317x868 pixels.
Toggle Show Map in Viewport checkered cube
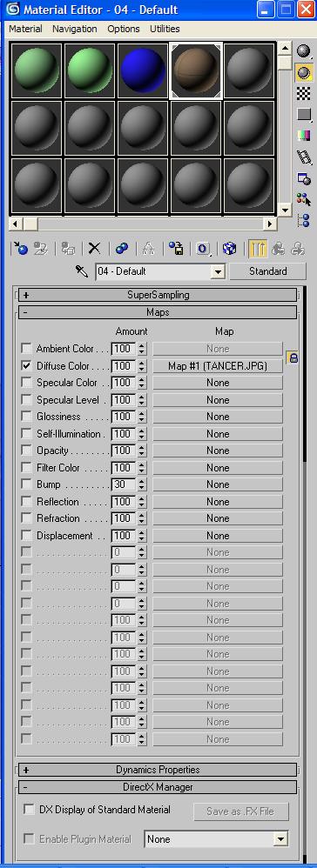229,249
